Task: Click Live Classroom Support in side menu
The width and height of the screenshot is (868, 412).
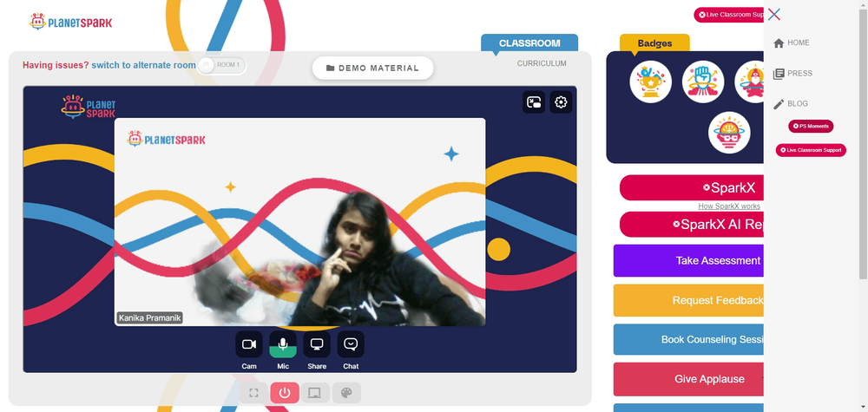Action: [x=811, y=150]
